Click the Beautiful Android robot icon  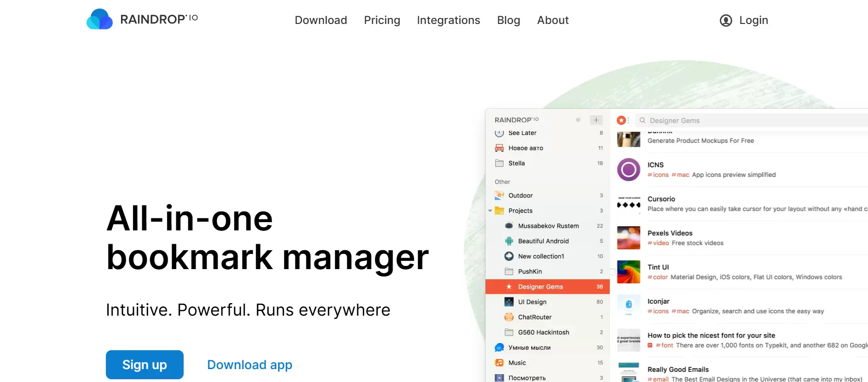coord(509,241)
